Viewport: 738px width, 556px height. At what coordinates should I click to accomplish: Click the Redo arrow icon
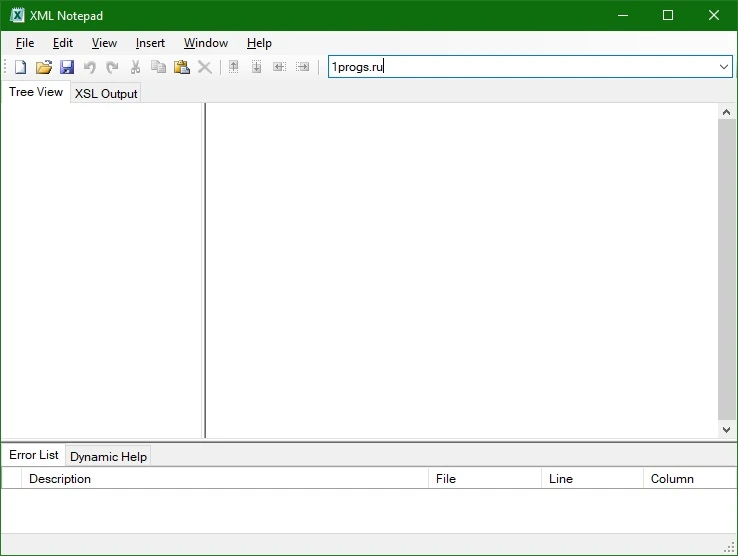click(x=112, y=67)
